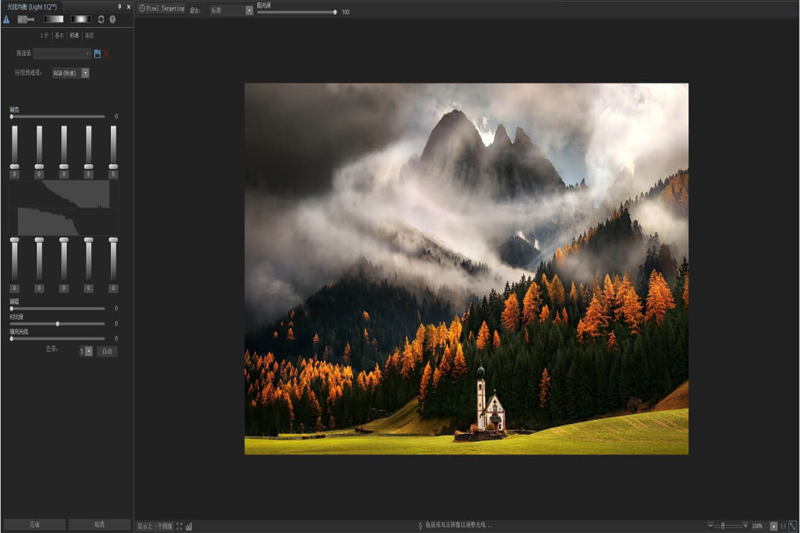This screenshot has width=800, height=533.
Task: Click the 自动 auto button
Action: [107, 351]
